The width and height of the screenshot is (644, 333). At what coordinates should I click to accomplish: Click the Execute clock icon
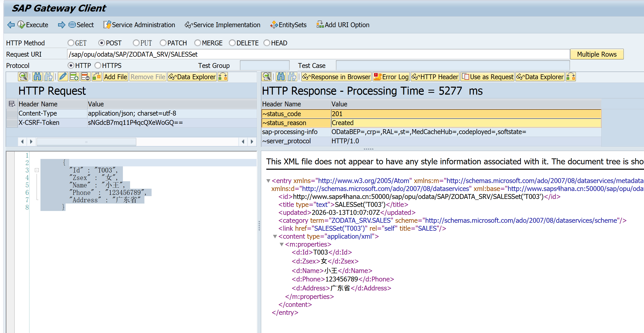pos(21,25)
